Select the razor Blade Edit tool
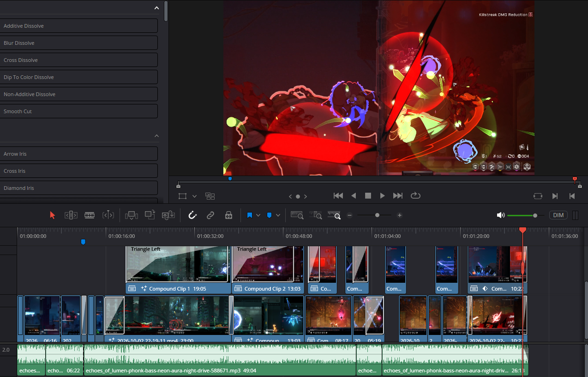The width and height of the screenshot is (588, 377). 90,215
